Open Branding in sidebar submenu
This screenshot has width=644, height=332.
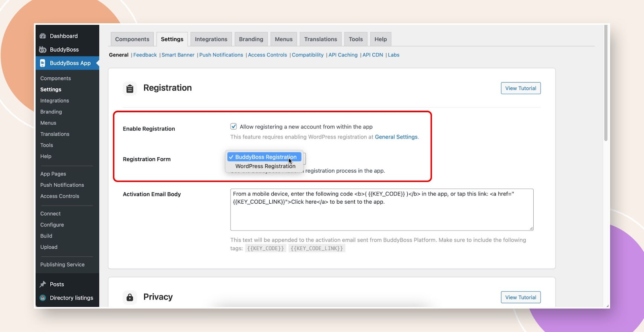click(x=51, y=112)
